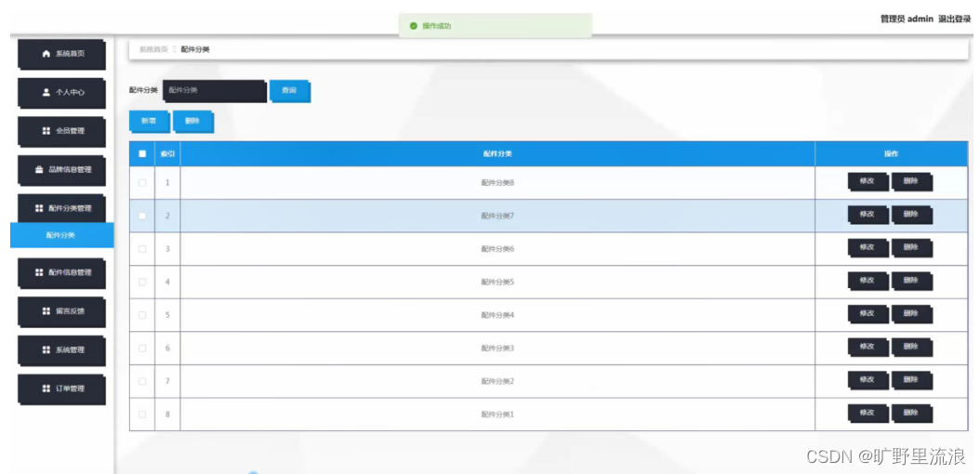Screen dimensions: 980x474
Task: Click 修改 for row 配件分类7
Action: 867,215
